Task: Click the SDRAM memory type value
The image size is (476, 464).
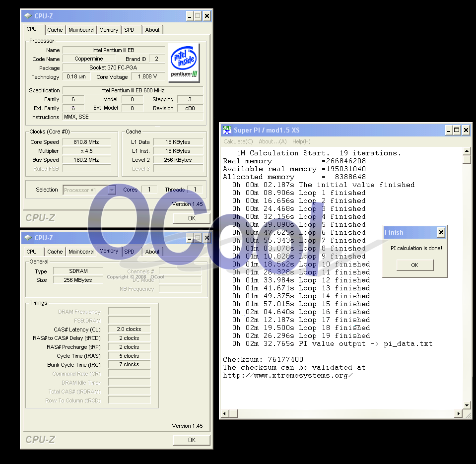Action: pyautogui.click(x=78, y=271)
